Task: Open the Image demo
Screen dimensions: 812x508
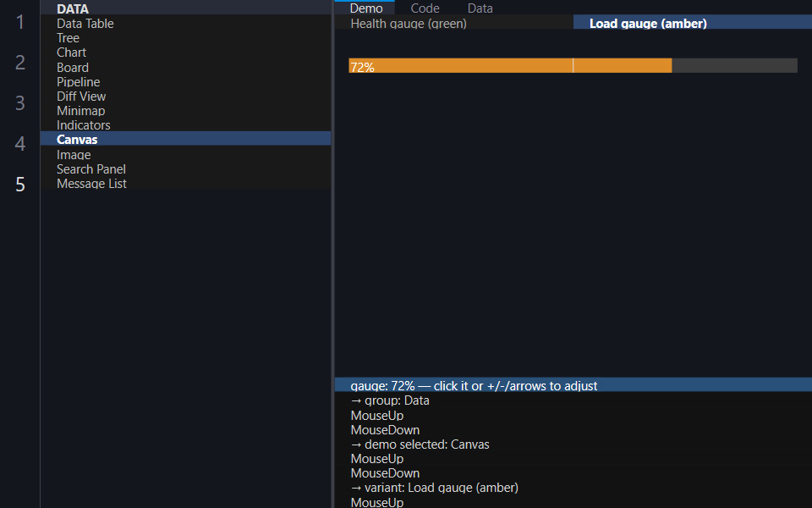Action: pyautogui.click(x=185, y=154)
